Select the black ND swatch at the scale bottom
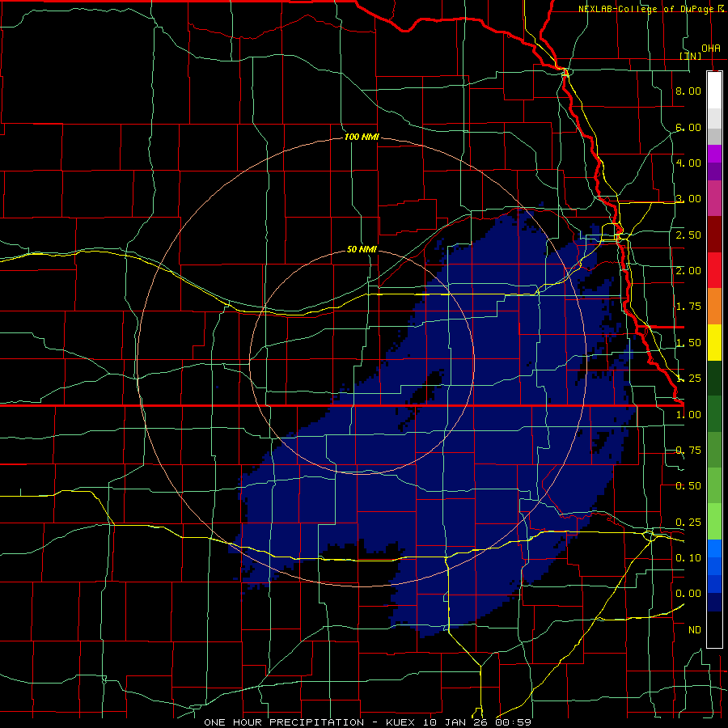The width and height of the screenshot is (728, 728). tap(714, 629)
